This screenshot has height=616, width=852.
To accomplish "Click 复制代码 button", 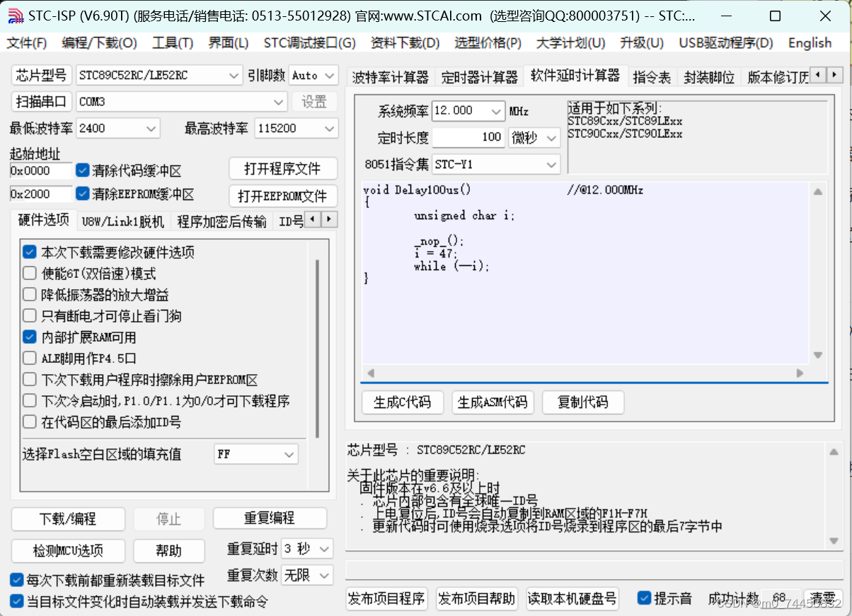I will [x=583, y=402].
